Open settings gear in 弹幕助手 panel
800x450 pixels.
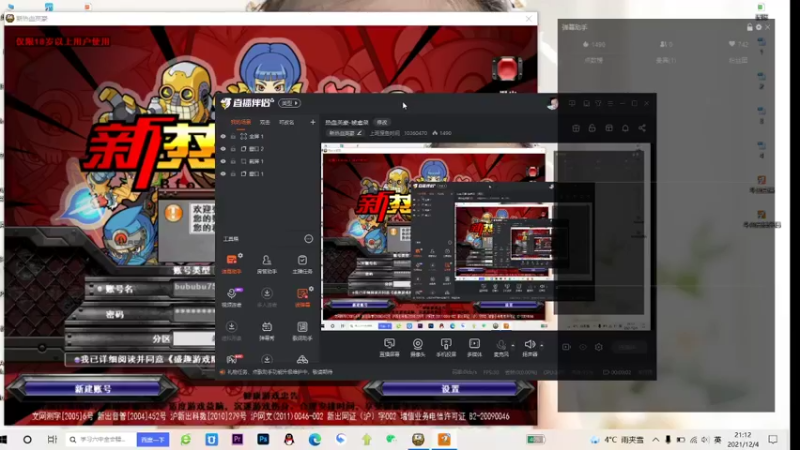759,27
